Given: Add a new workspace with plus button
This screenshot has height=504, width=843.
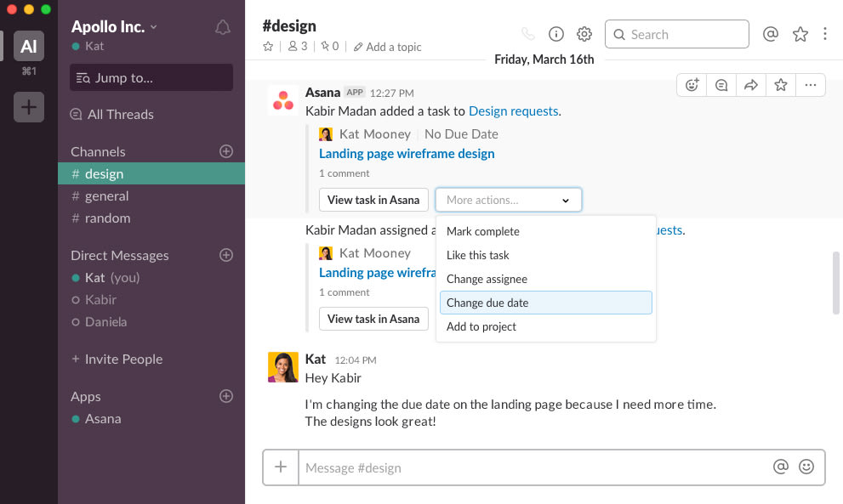Looking at the screenshot, I should pyautogui.click(x=29, y=107).
